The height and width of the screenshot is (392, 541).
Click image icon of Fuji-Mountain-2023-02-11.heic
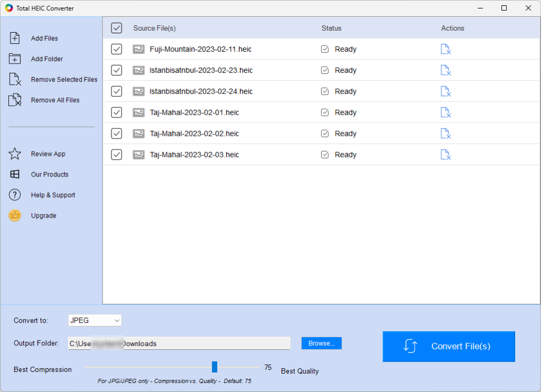click(139, 49)
